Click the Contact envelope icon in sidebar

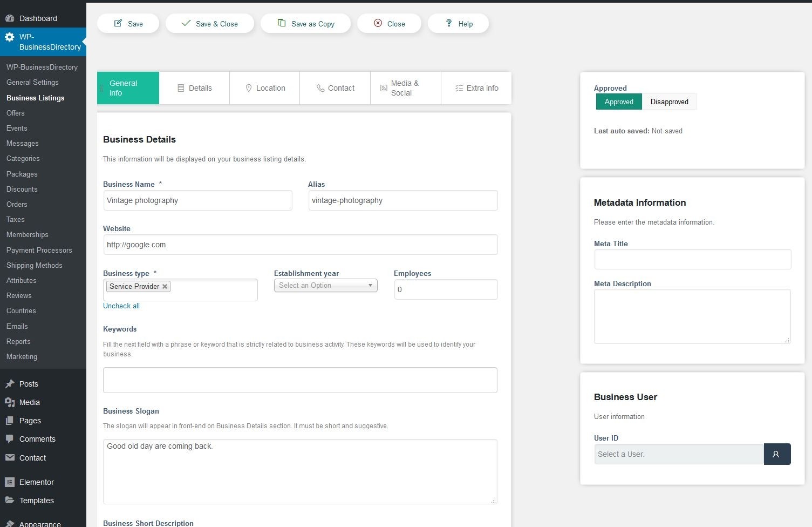pyautogui.click(x=9, y=458)
